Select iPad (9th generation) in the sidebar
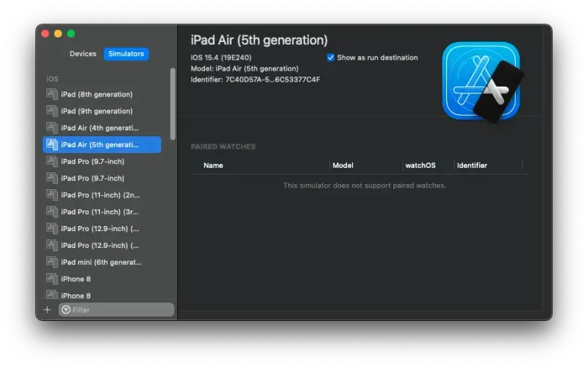Viewport: 588px width, 368px height. click(x=101, y=111)
